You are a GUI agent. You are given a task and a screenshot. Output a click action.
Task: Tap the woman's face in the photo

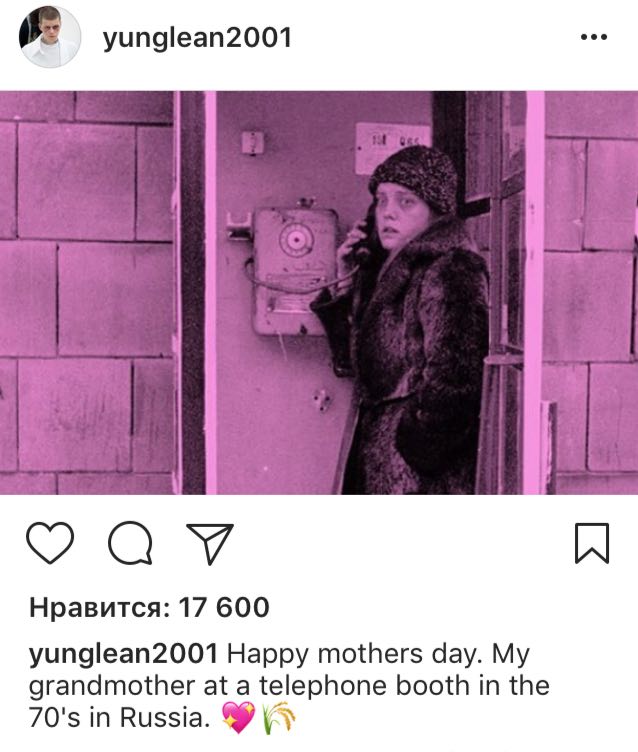click(393, 211)
